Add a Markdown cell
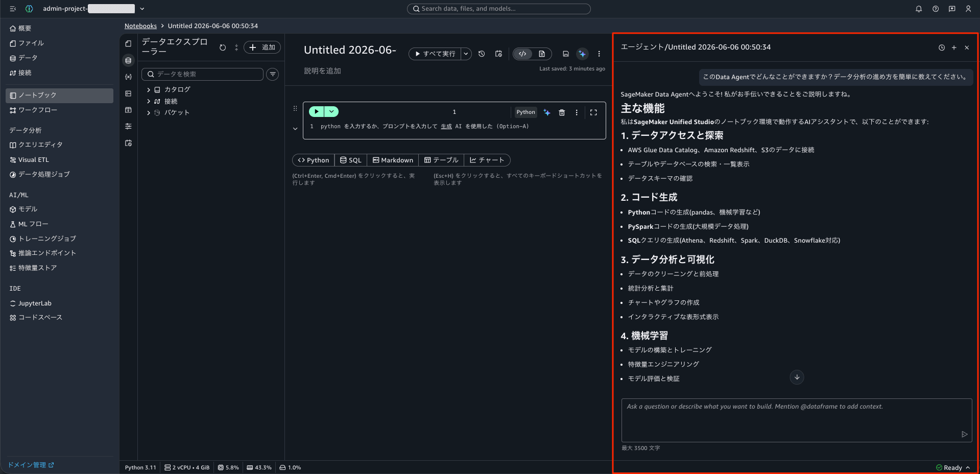This screenshot has width=980, height=474. click(393, 160)
